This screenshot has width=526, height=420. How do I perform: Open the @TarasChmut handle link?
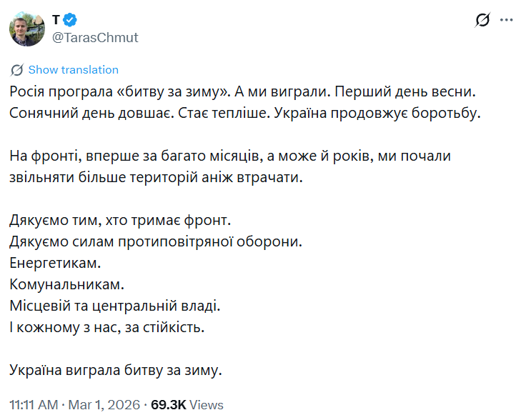[96, 37]
